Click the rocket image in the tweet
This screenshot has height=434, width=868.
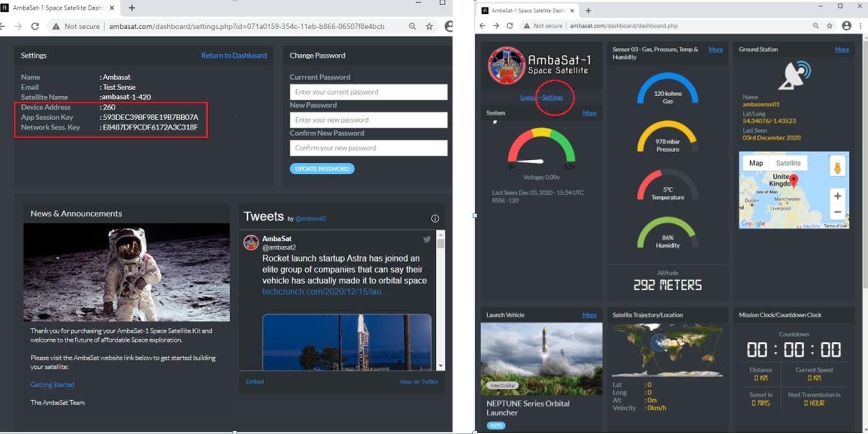point(347,342)
